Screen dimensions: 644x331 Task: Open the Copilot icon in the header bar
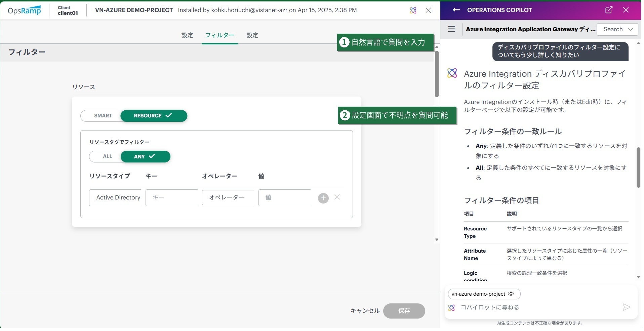(413, 10)
